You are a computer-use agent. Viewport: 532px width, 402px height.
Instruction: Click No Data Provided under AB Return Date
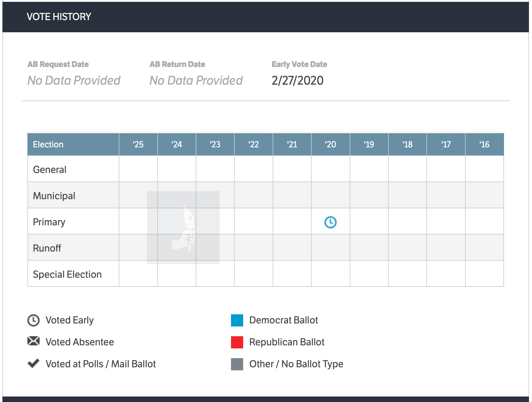click(x=196, y=80)
